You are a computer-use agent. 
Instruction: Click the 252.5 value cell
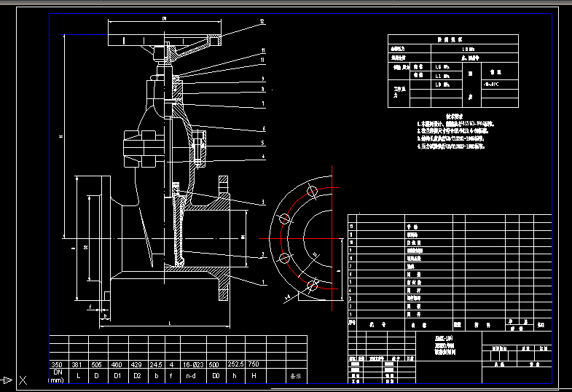point(235,364)
